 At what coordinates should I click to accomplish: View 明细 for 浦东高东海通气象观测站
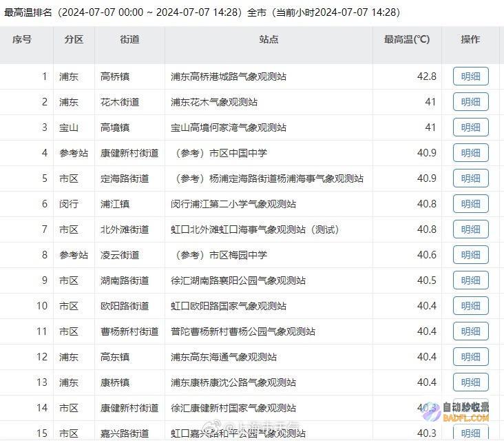click(470, 357)
